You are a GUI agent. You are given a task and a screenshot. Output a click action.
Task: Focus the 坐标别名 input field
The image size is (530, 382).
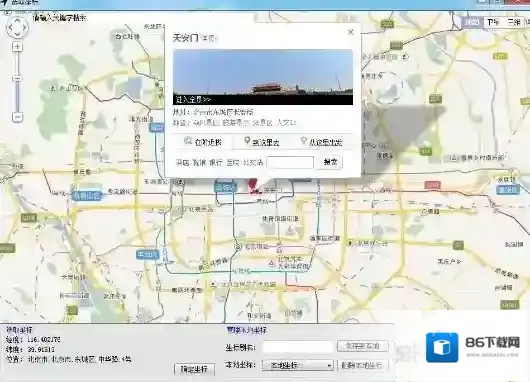click(298, 347)
